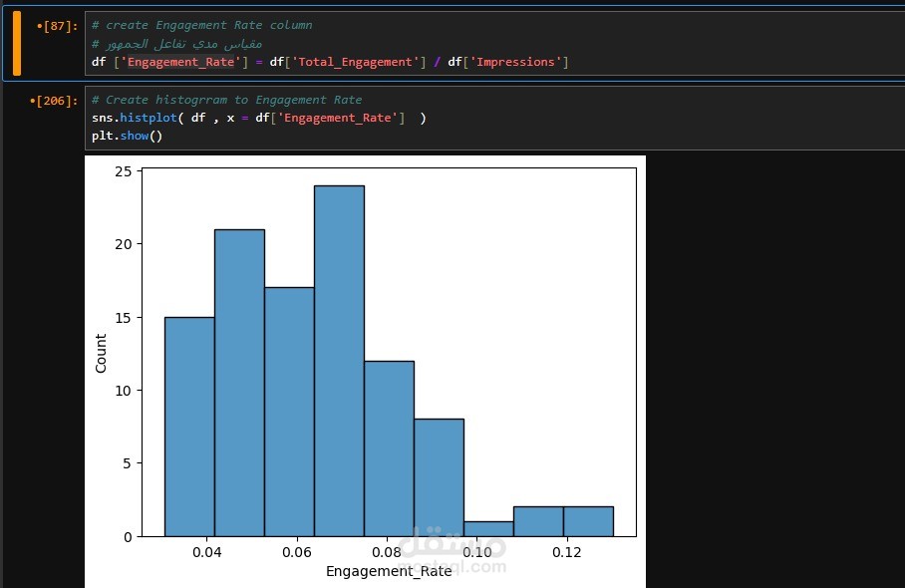The height and width of the screenshot is (588, 905).
Task: Select the [87] cell prompt label
Action: [x=57, y=26]
